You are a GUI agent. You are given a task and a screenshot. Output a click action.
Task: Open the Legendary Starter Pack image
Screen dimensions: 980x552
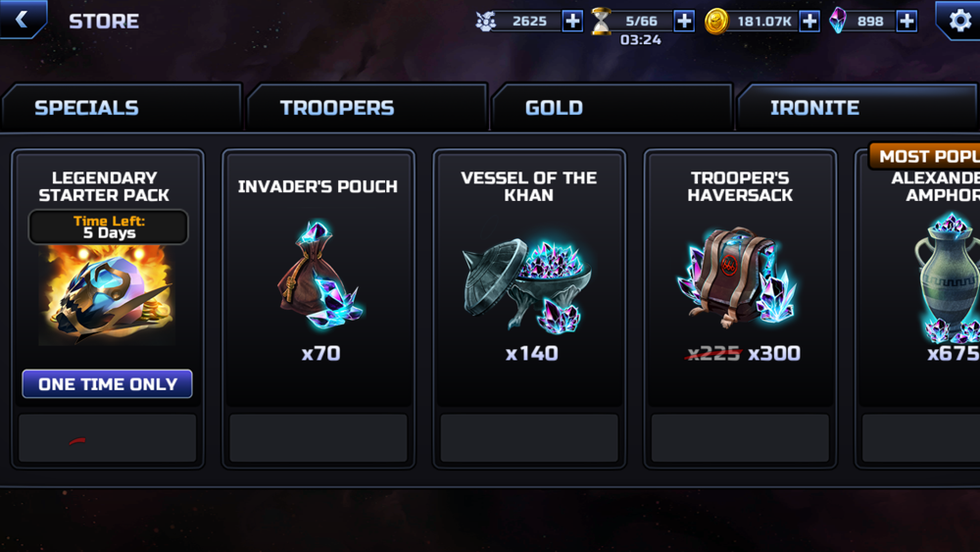[x=108, y=295]
